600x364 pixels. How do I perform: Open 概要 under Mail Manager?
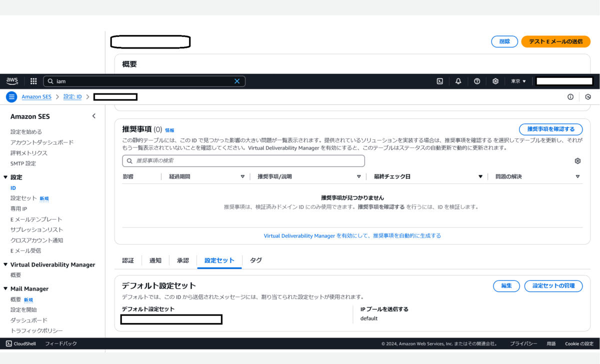(16, 299)
